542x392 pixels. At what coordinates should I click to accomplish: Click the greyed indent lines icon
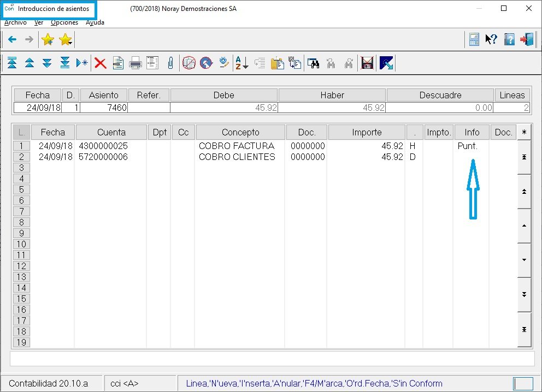tap(260, 63)
